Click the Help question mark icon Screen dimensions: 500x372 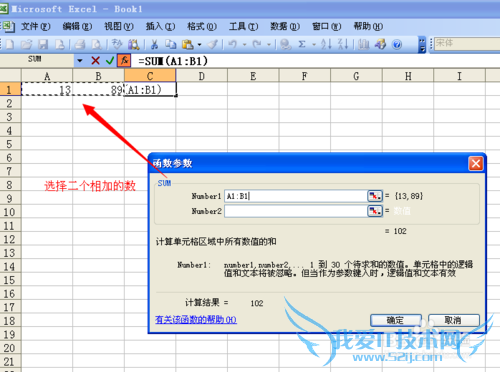397,44
